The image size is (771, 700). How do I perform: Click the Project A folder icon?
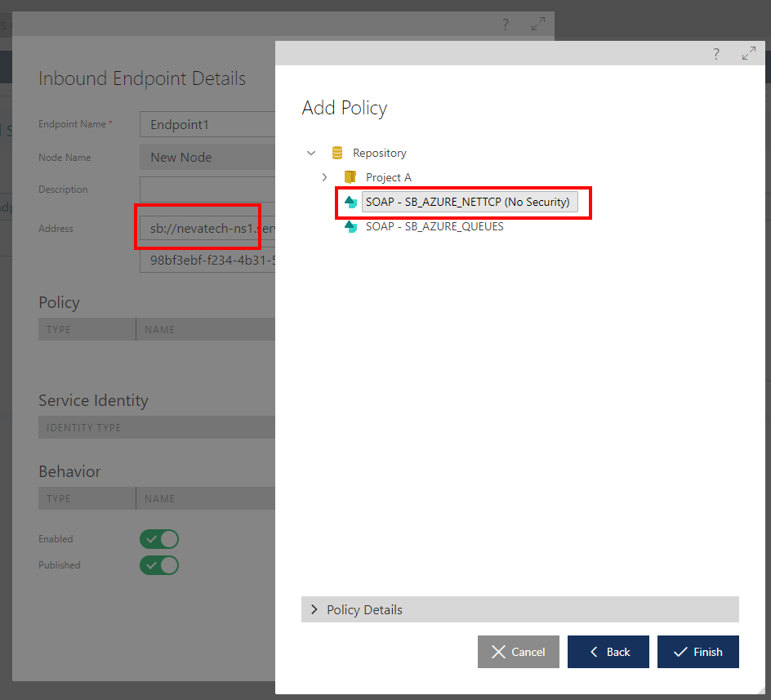point(350,177)
